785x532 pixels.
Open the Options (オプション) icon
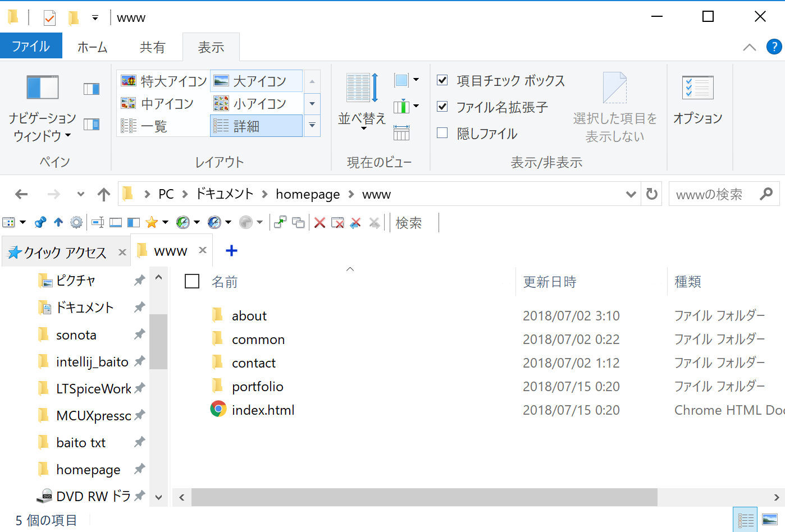697,89
